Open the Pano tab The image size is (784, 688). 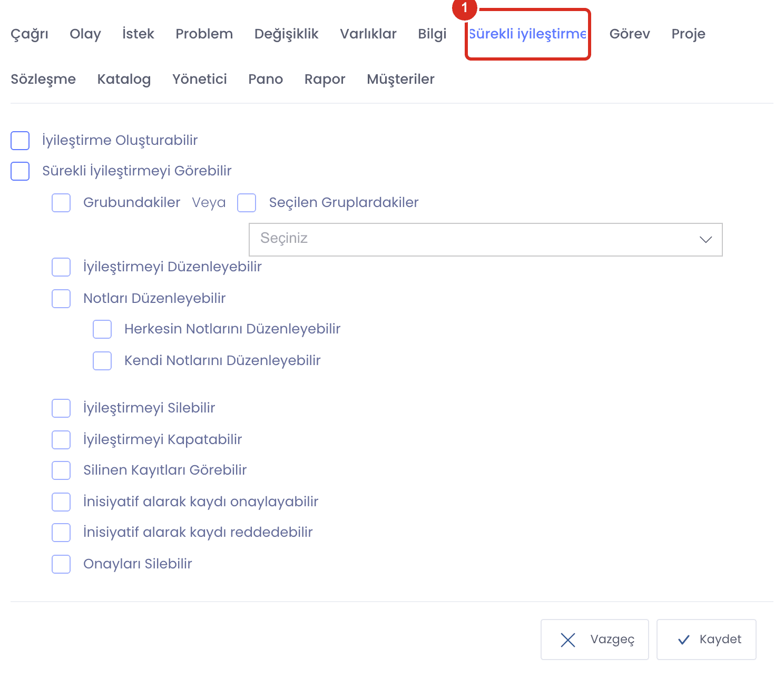(266, 79)
